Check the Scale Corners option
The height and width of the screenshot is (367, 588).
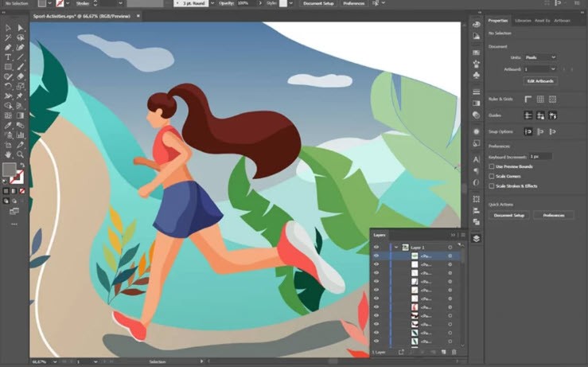click(x=491, y=176)
